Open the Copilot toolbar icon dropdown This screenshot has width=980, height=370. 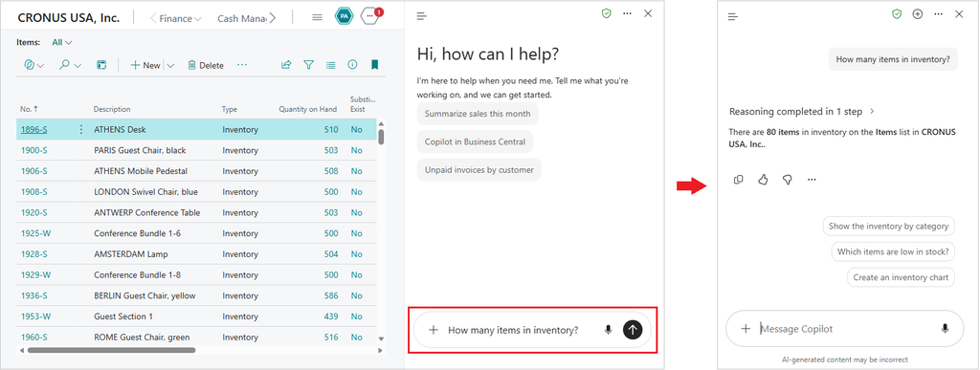[x=33, y=65]
